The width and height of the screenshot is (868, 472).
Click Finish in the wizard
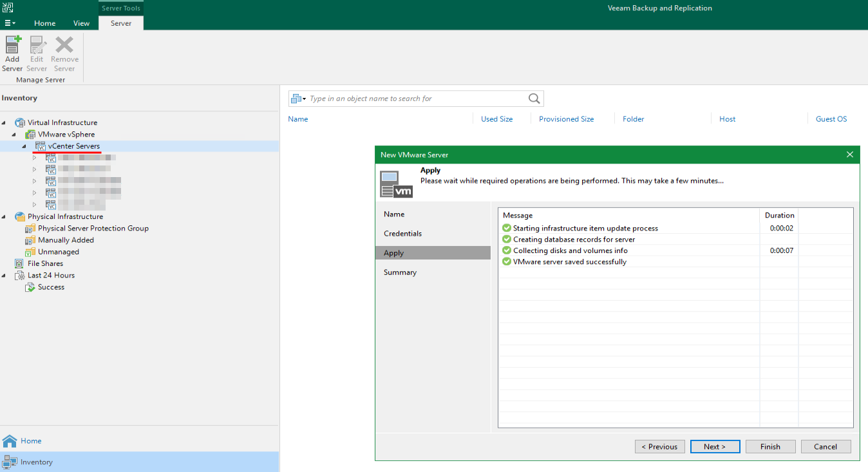[x=770, y=447]
